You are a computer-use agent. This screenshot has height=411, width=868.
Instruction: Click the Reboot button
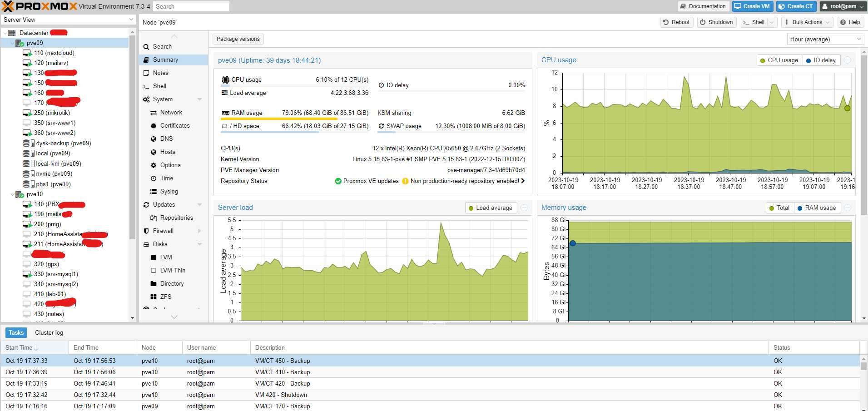[x=676, y=22]
